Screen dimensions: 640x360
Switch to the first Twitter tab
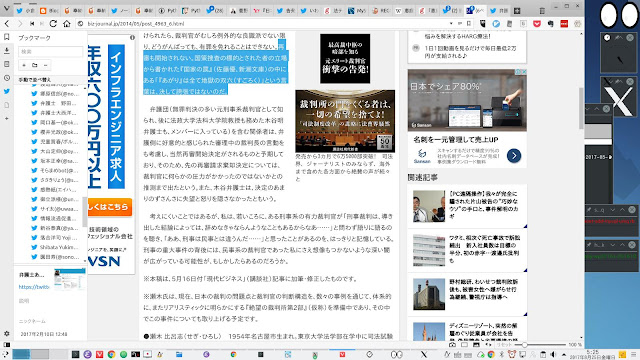click(25, 11)
